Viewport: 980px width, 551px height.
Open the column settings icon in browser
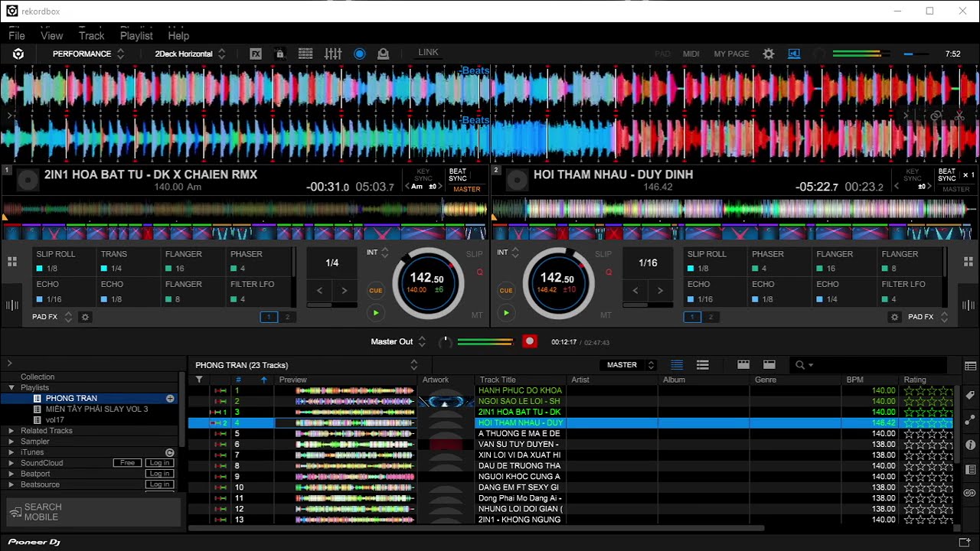coord(971,366)
